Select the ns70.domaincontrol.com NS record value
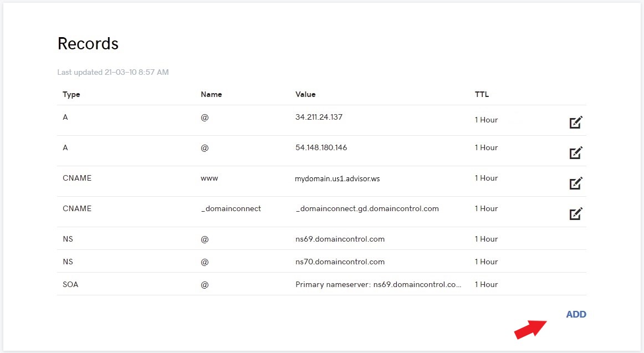Viewport: 644px width, 353px height. tap(340, 262)
